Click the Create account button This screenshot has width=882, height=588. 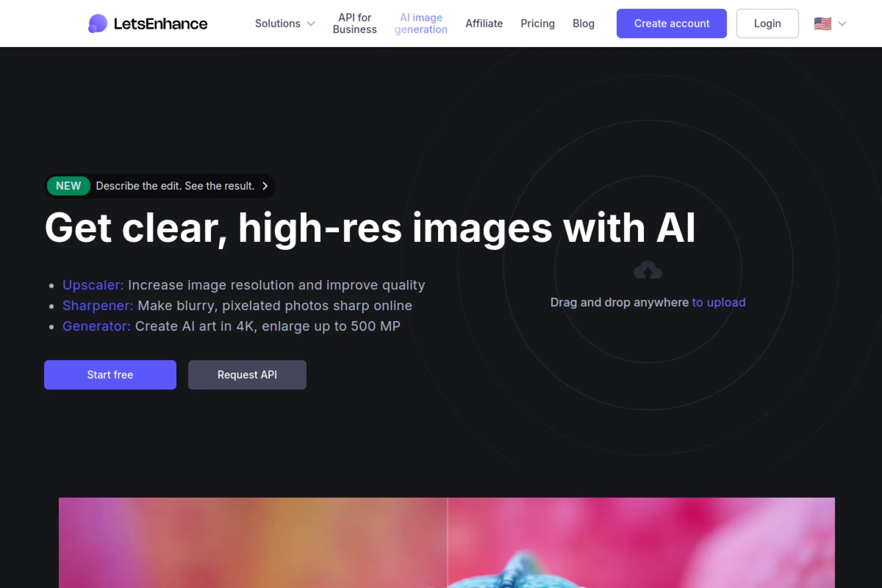tap(672, 23)
